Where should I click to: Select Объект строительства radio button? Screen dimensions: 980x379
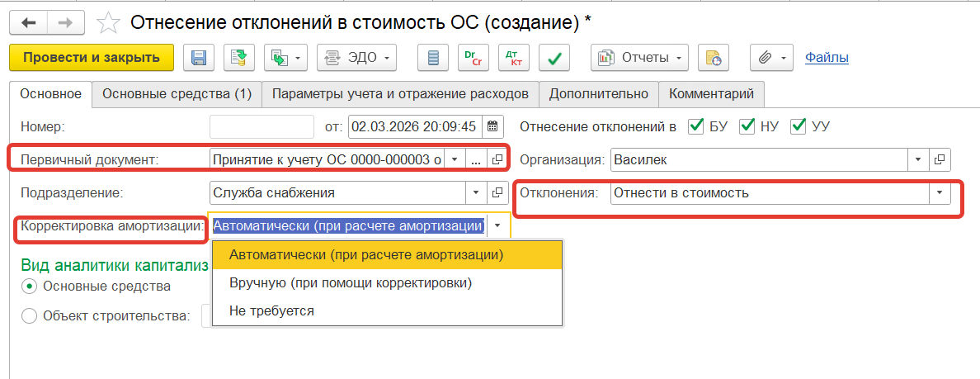(29, 315)
